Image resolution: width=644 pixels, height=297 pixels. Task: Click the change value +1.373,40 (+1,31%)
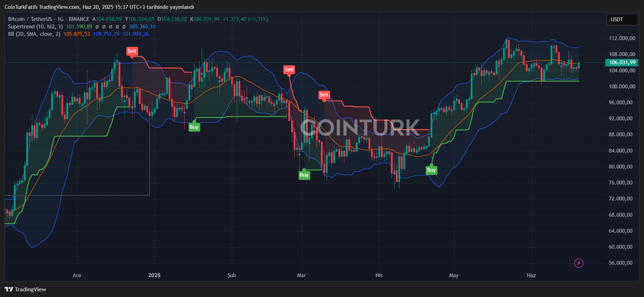click(245, 19)
